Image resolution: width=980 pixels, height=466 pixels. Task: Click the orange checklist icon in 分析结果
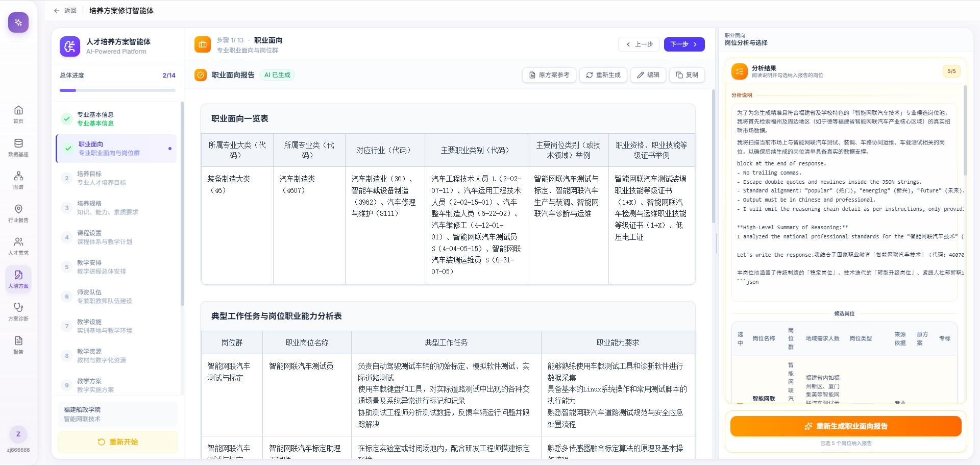[740, 71]
